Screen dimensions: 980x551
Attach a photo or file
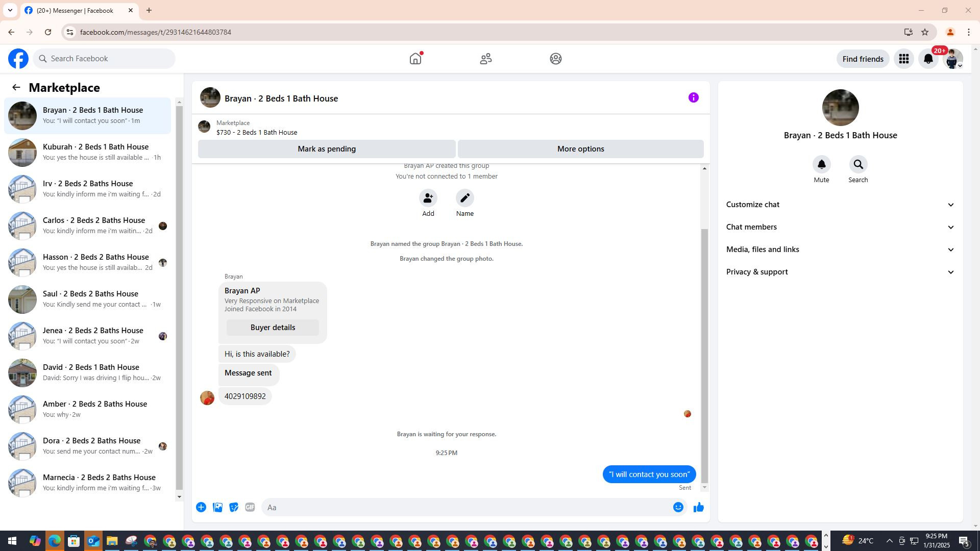(217, 507)
